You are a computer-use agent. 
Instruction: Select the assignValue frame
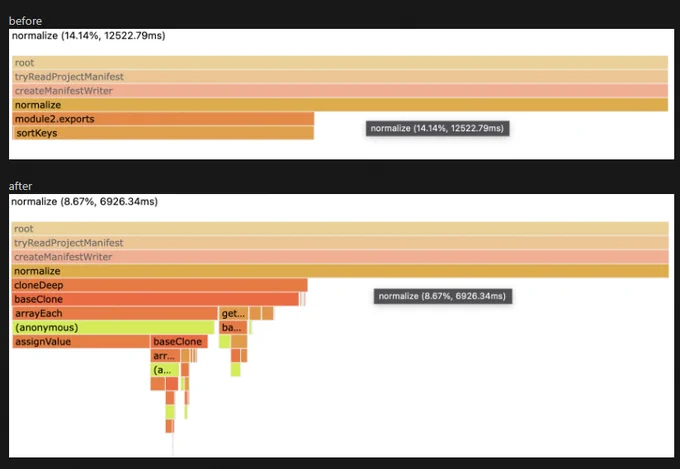(x=81, y=341)
